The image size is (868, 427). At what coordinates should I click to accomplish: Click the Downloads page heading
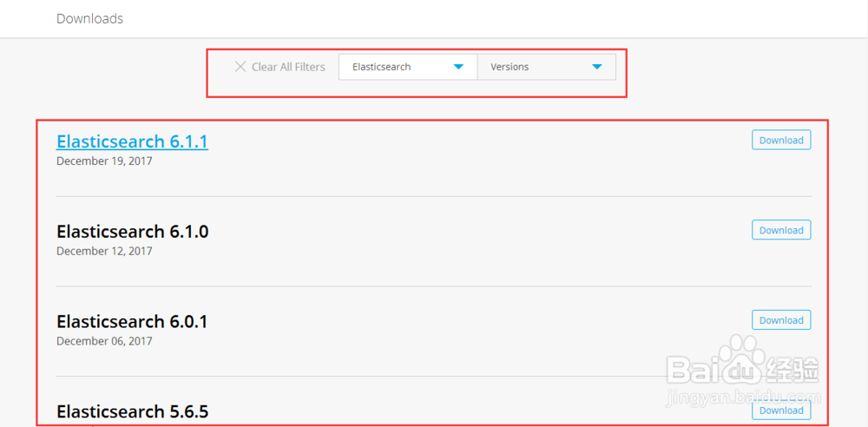89,19
